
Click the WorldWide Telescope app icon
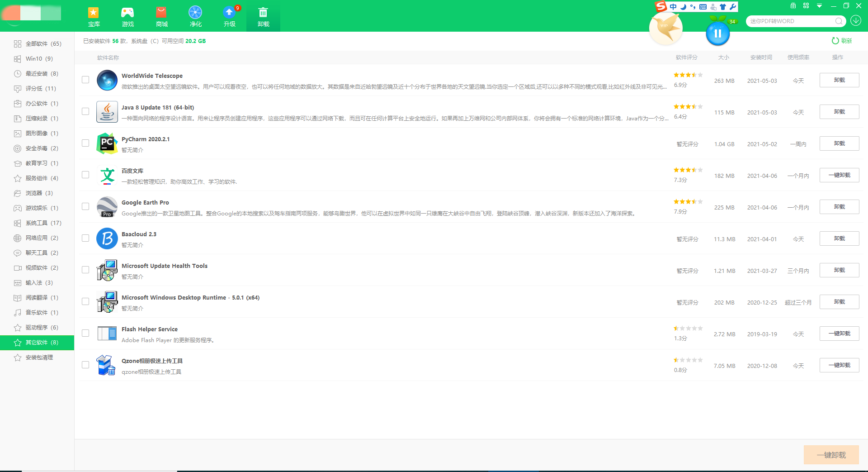click(107, 81)
